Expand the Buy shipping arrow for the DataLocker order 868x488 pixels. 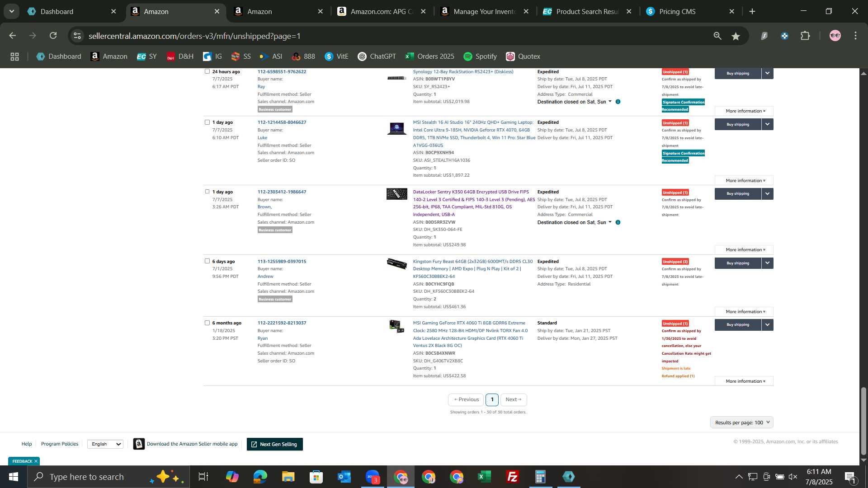767,193
